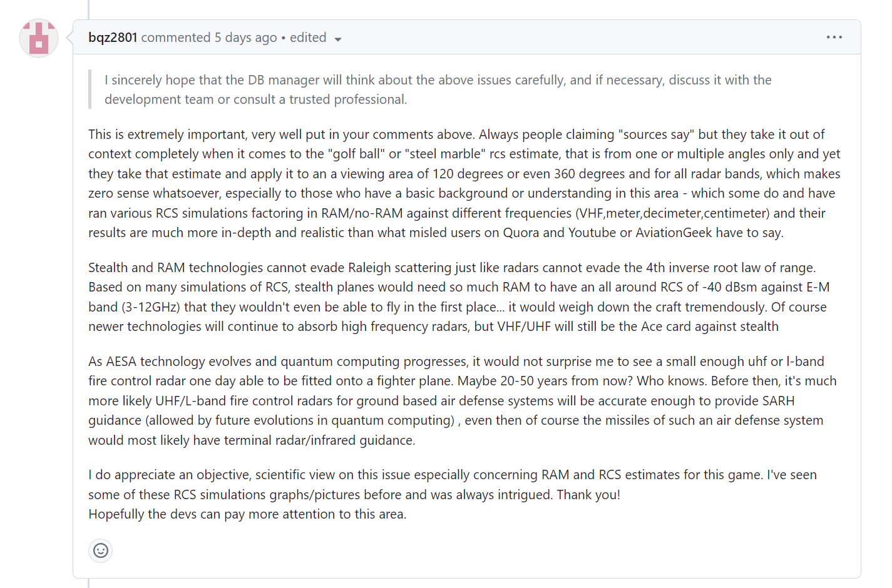Click the paragraph starting "As AESA technology evolves"

click(x=463, y=401)
